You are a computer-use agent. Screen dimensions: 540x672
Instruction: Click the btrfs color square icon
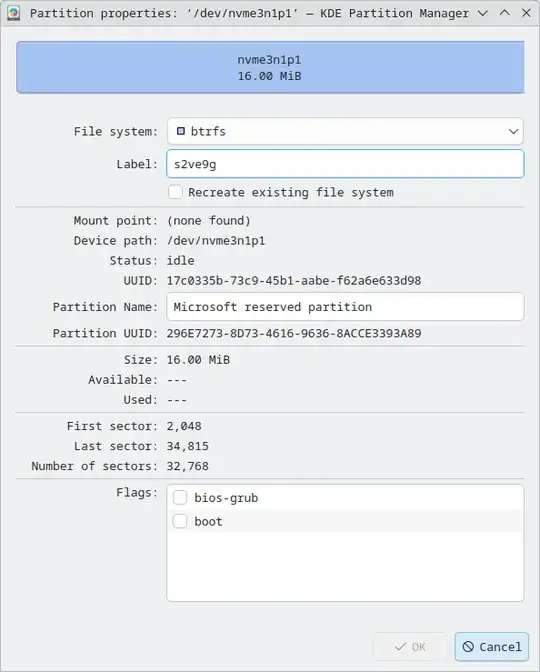pyautogui.click(x=181, y=131)
